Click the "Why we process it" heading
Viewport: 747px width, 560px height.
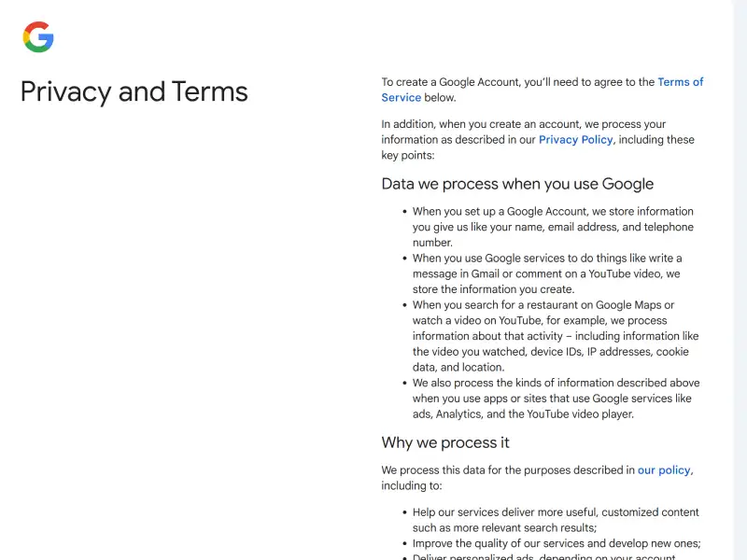[x=445, y=442]
